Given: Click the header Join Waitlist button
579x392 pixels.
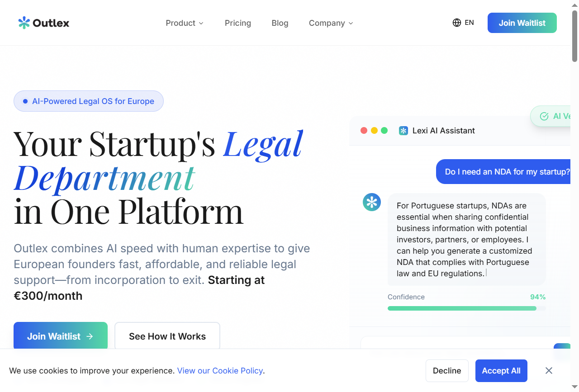Looking at the screenshot, I should click(x=522, y=23).
